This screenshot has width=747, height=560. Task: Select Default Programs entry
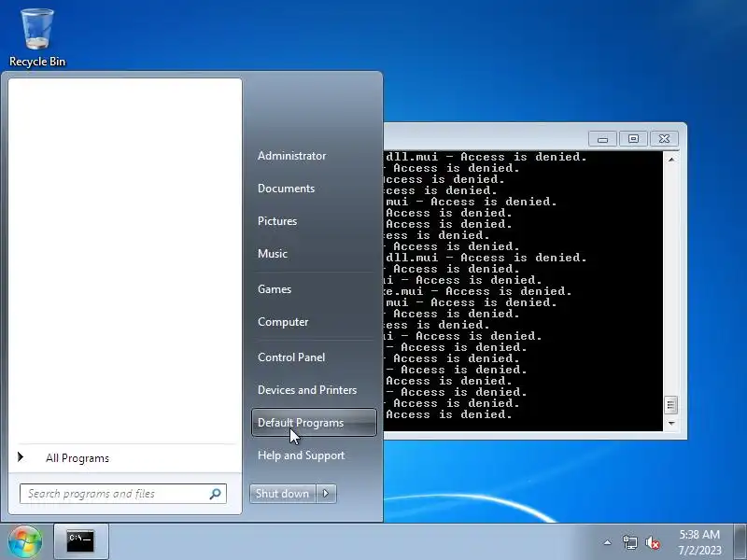pyautogui.click(x=314, y=423)
